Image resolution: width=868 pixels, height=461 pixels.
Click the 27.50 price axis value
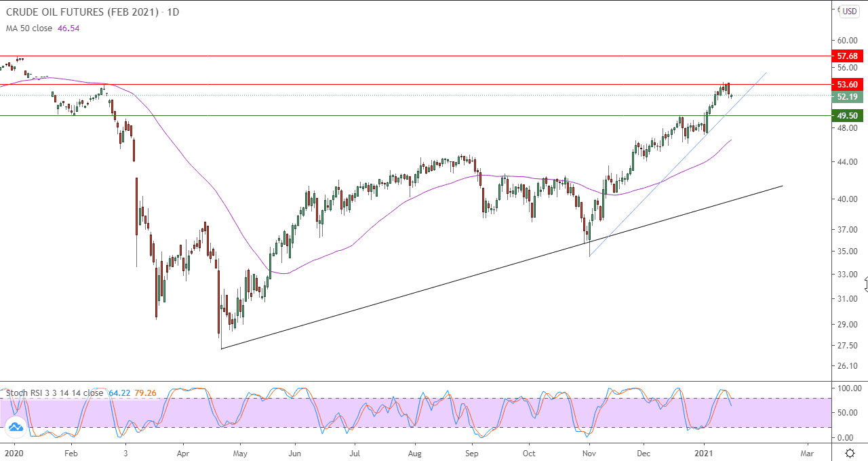[x=848, y=346]
